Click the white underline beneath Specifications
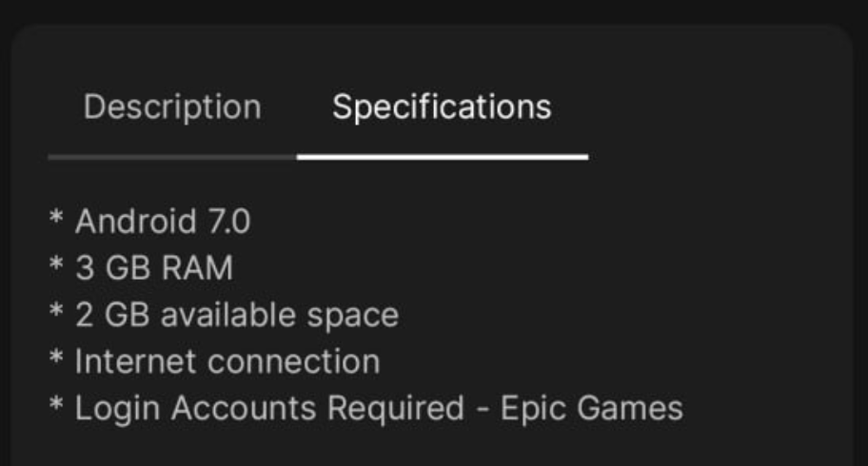Viewport: 868px width, 466px height. (x=443, y=157)
